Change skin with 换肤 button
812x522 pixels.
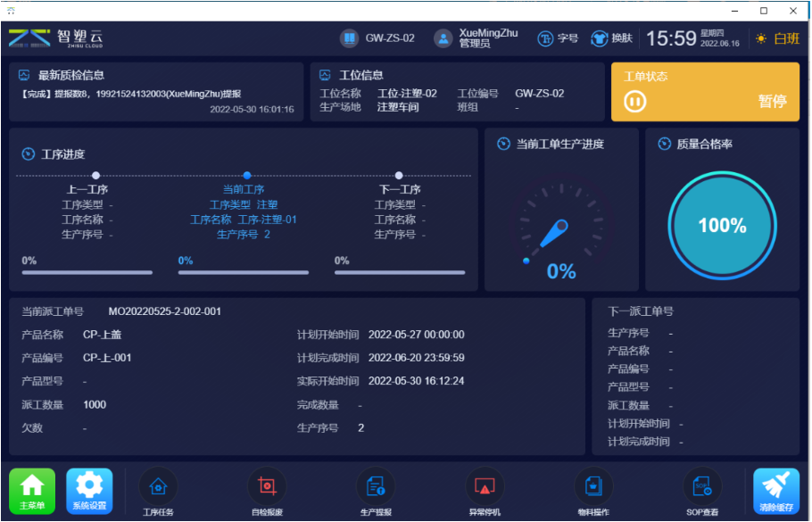pos(611,38)
